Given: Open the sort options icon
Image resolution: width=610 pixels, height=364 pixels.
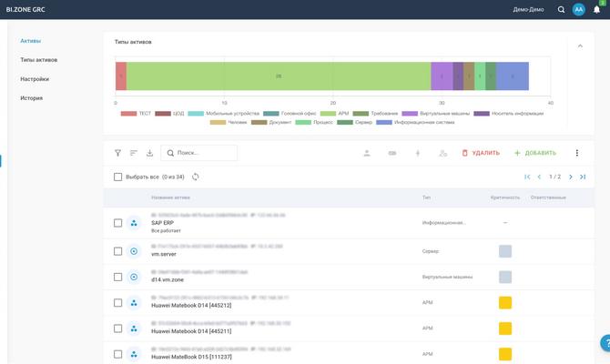Looking at the screenshot, I should click(134, 153).
